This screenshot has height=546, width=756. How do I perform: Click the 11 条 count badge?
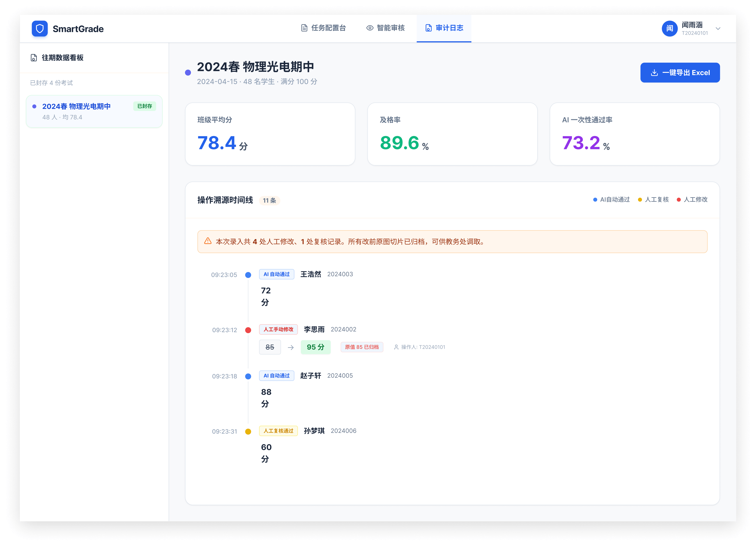pos(269,200)
